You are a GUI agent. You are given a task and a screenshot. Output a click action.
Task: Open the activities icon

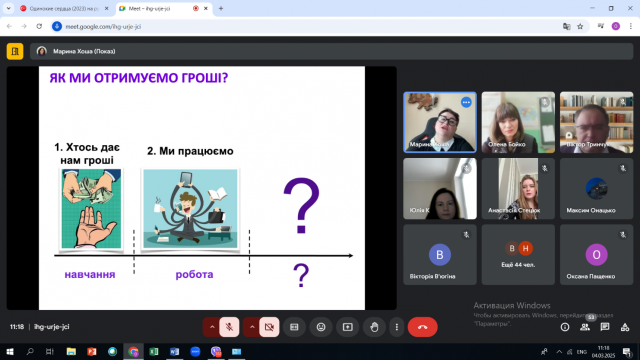click(x=625, y=327)
